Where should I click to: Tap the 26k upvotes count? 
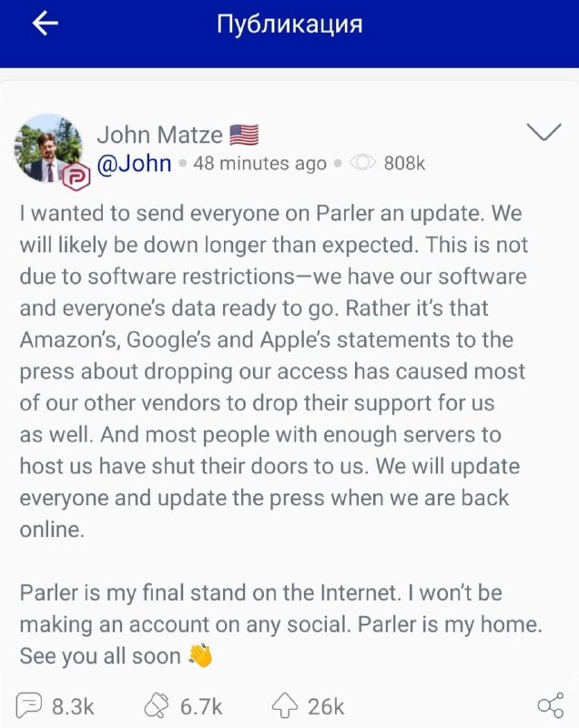click(x=325, y=705)
